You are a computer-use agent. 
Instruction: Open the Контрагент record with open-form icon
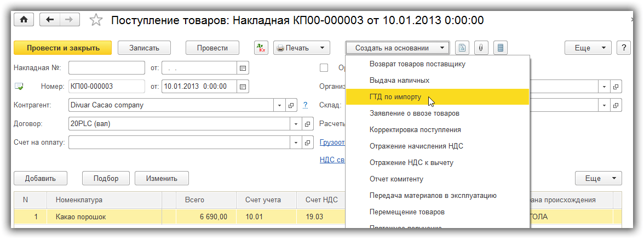coord(292,105)
